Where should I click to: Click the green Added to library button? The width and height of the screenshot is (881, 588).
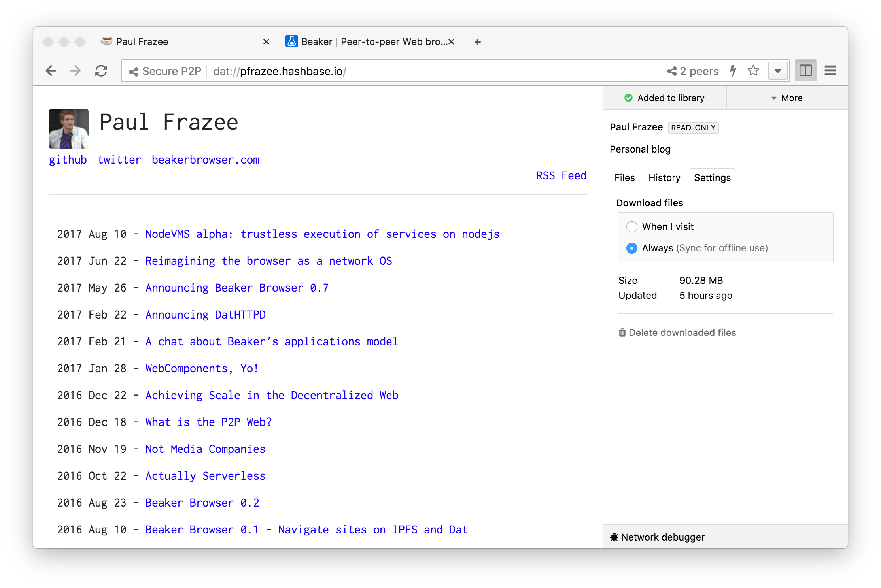[x=664, y=98]
